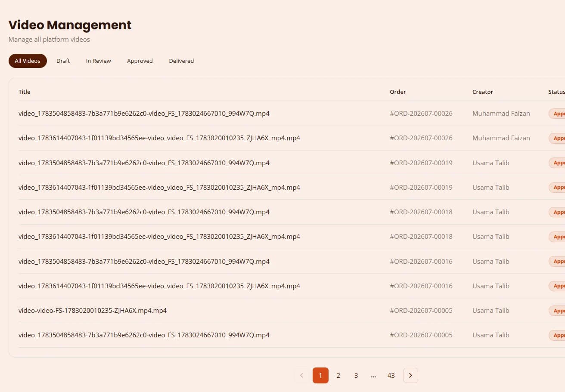565x392 pixels.
Task: Click the status badge of video-video-FS row
Action: pyautogui.click(x=557, y=310)
